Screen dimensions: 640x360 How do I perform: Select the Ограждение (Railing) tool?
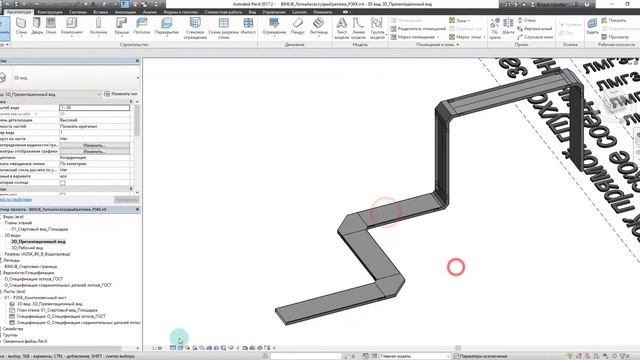(274, 27)
